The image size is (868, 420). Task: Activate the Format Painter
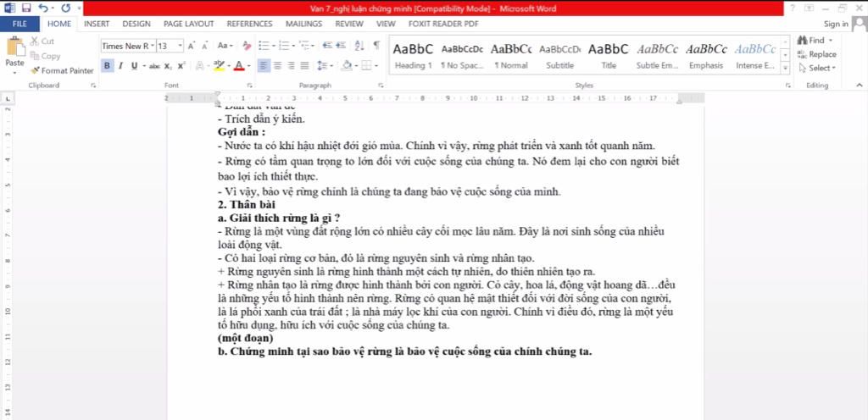pyautogui.click(x=62, y=70)
